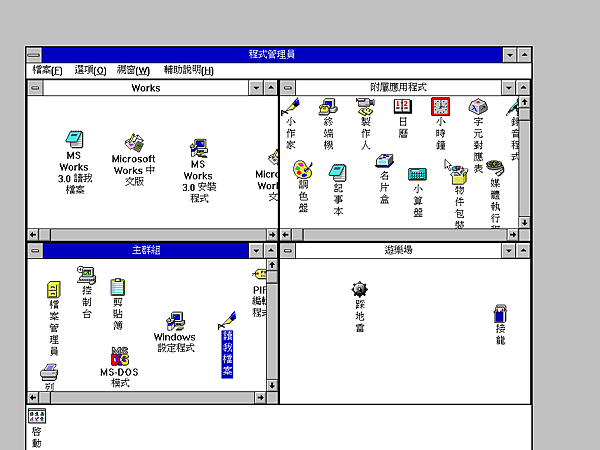Open 小算盤 calculator icon
Image resolution: width=600 pixels, height=450 pixels.
(417, 174)
